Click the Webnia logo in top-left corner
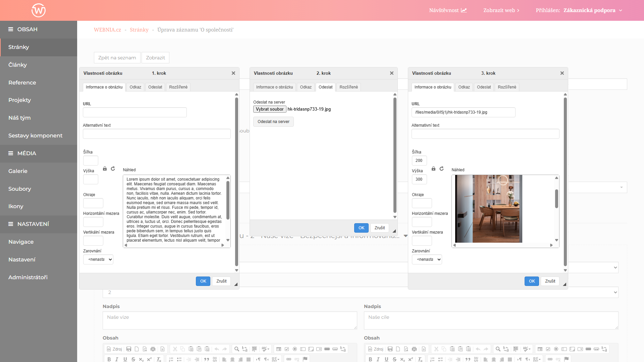 [x=39, y=10]
